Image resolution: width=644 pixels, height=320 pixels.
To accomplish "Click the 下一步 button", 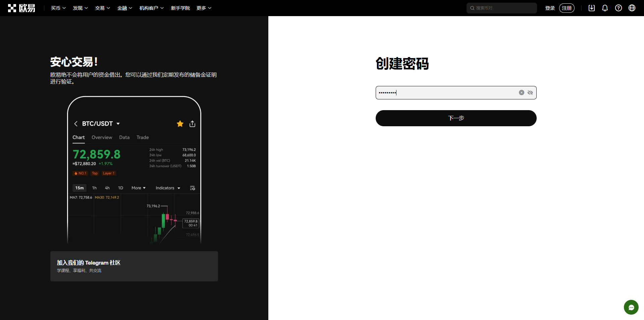I will 456,118.
